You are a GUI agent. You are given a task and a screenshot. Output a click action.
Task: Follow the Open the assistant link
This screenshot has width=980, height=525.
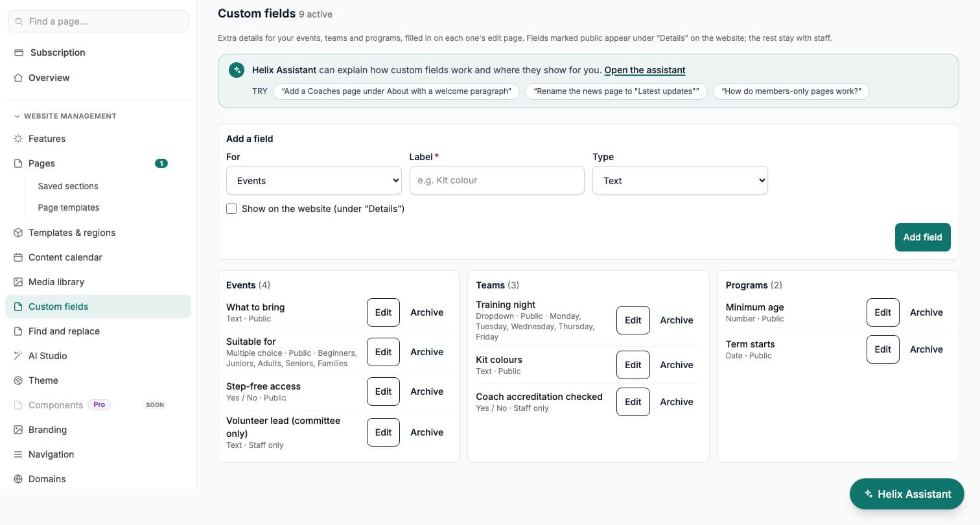[645, 70]
